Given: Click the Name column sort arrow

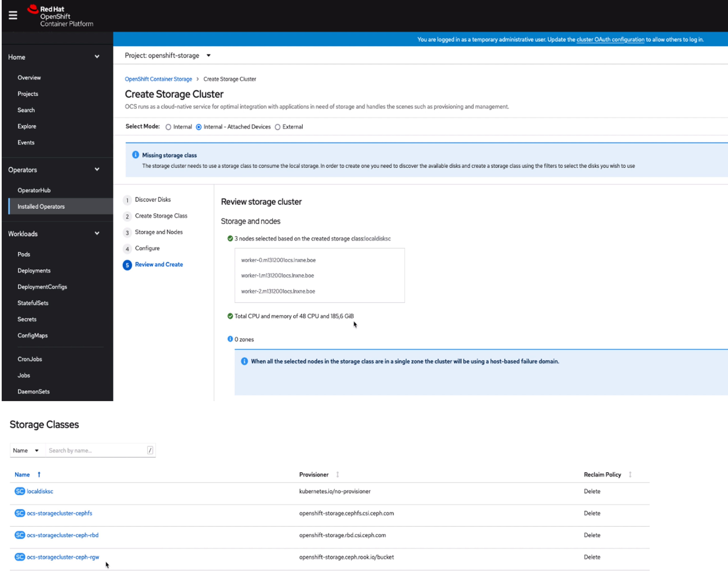Looking at the screenshot, I should click(39, 475).
